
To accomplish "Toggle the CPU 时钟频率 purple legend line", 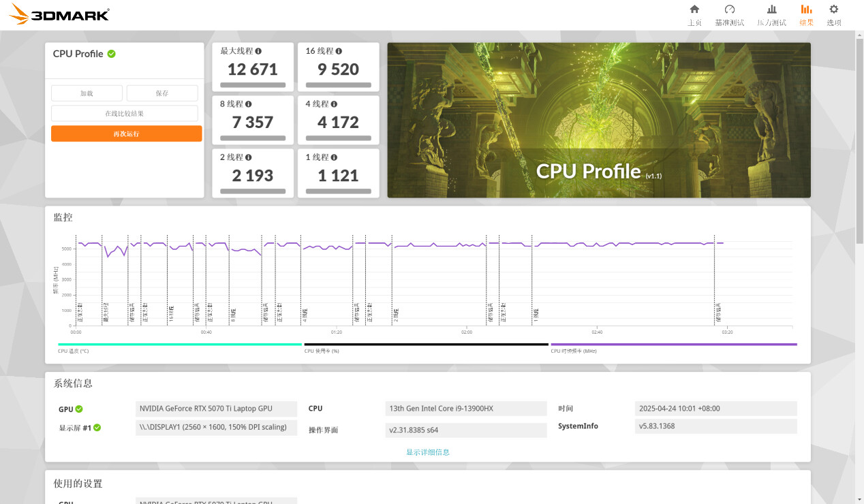I will 673,345.
